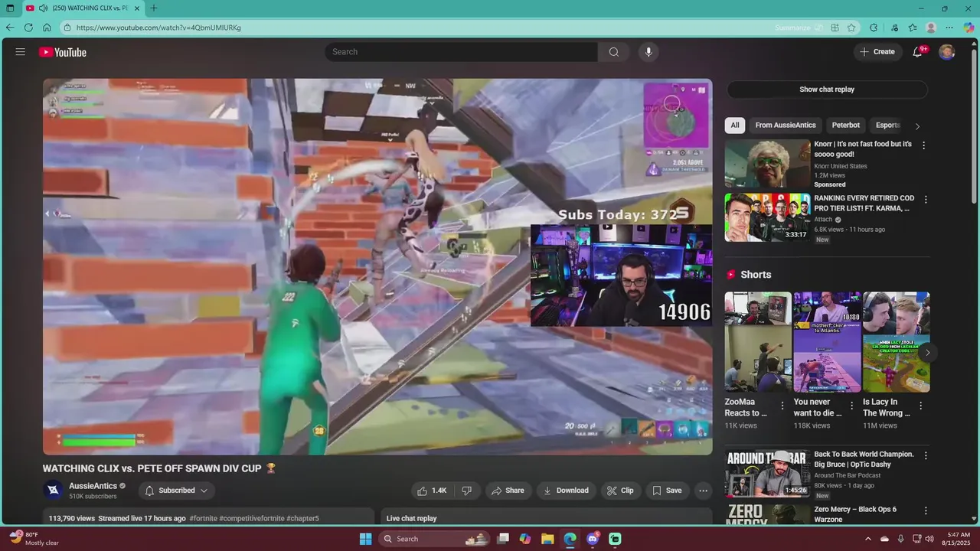Click the search magnifier button
Image resolution: width=980 pixels, height=551 pixels.
[613, 52]
